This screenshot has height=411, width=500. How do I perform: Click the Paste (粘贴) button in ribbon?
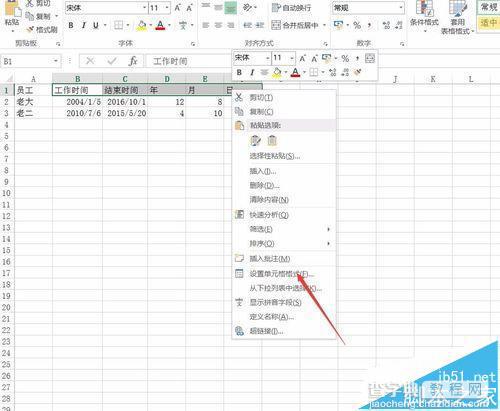[12, 17]
